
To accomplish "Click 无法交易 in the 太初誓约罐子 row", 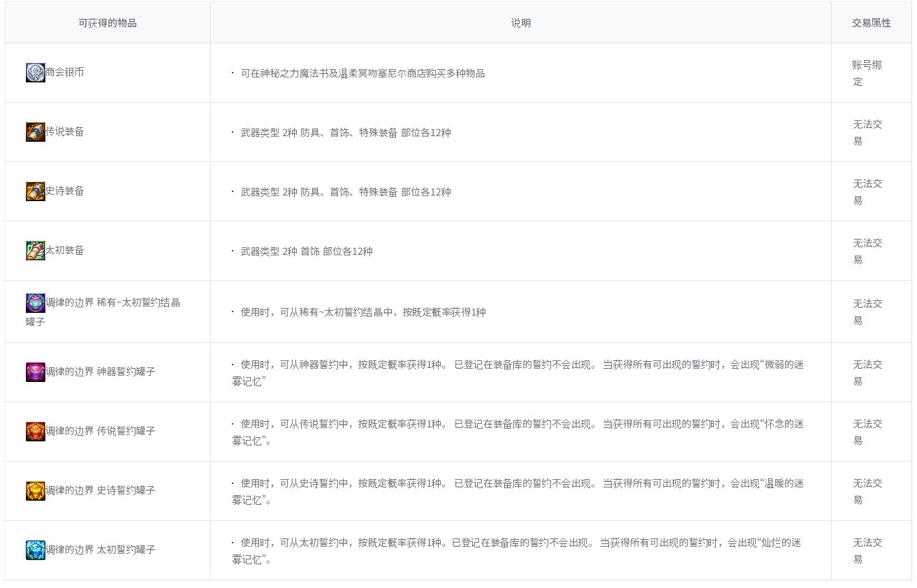I will (x=867, y=551).
